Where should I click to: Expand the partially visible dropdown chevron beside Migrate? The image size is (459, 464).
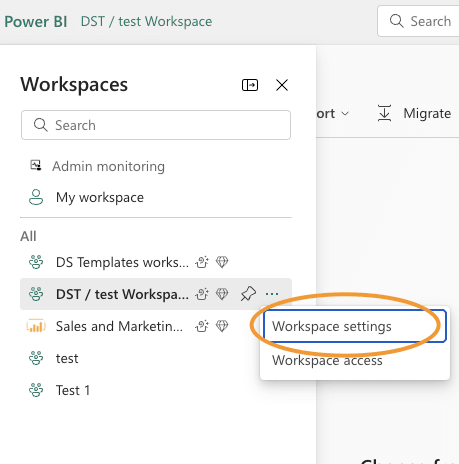[345, 114]
